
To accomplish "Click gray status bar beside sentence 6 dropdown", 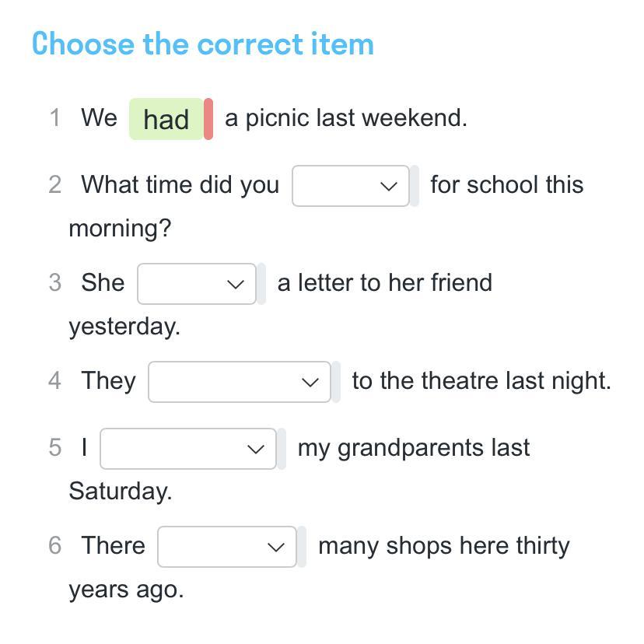I will (x=302, y=547).
